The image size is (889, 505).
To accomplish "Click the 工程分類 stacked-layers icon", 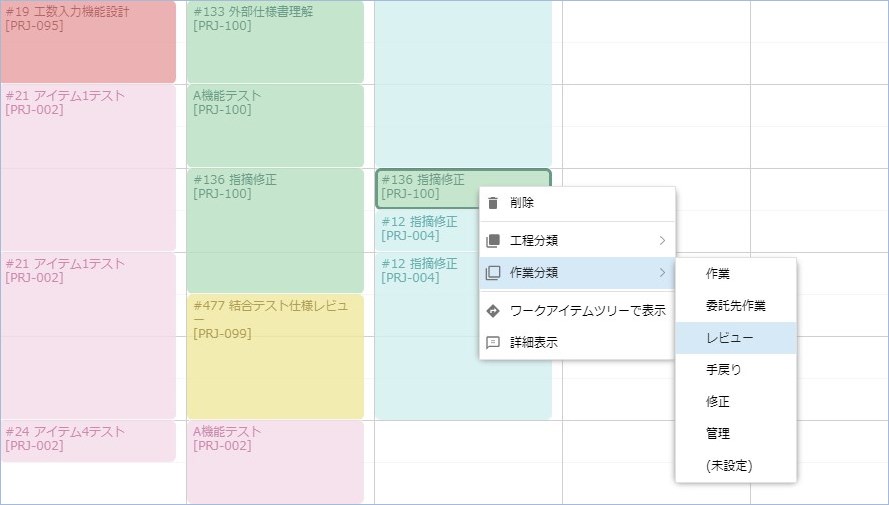I will [x=492, y=241].
